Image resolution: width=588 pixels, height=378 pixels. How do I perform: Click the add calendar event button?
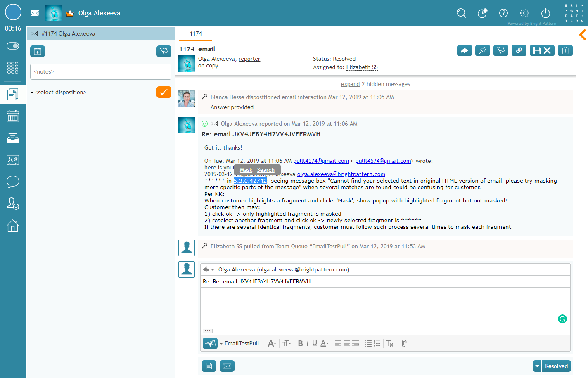click(38, 51)
